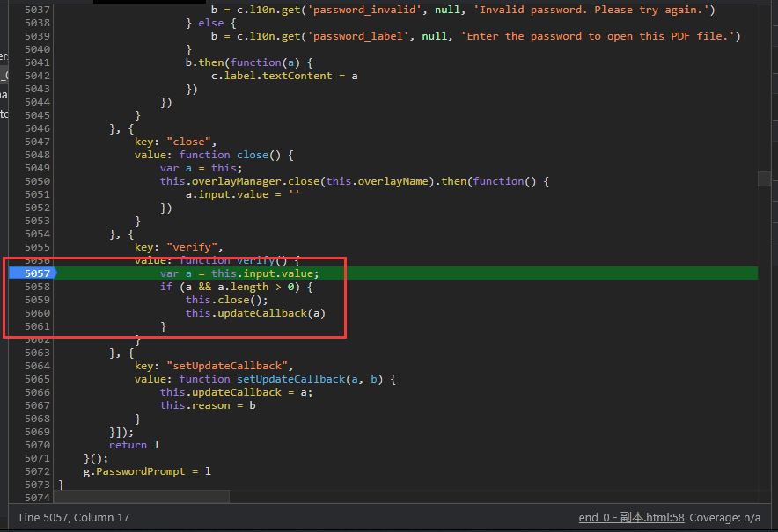The height and width of the screenshot is (532, 778).
Task: Click the 'g.PasswordPrompt = l' assignment
Action: point(147,471)
